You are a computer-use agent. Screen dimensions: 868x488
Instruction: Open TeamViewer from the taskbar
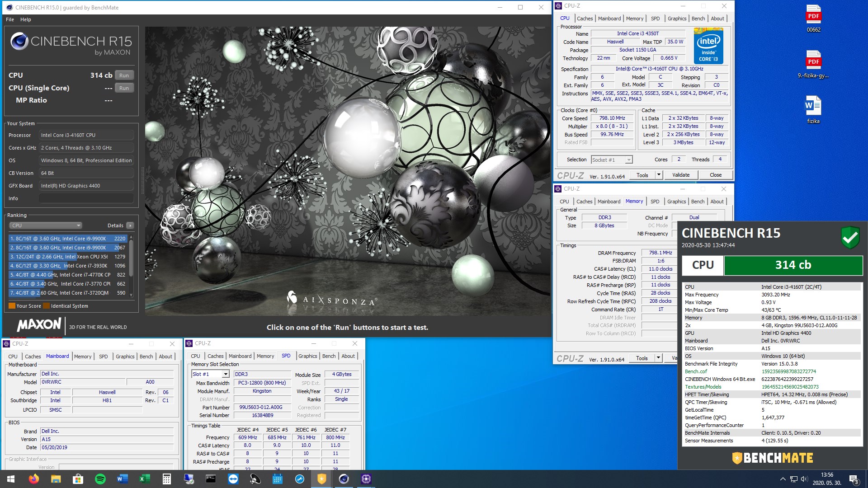coord(233,479)
